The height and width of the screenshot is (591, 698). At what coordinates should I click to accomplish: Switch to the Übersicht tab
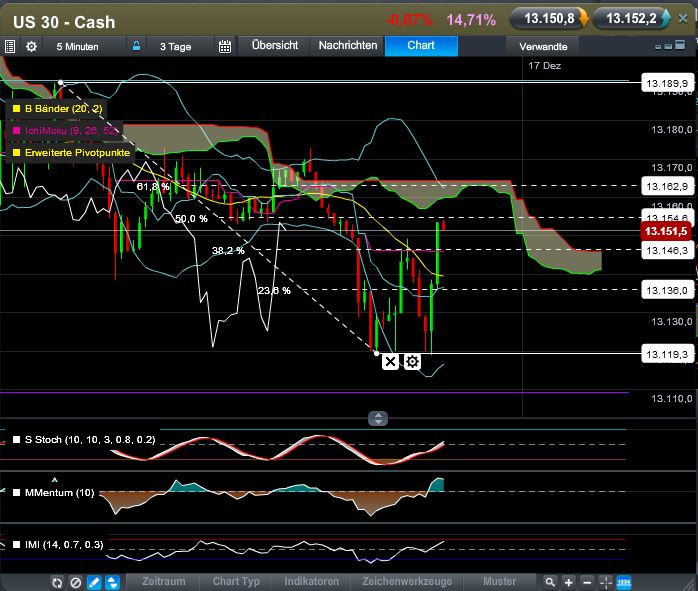275,45
